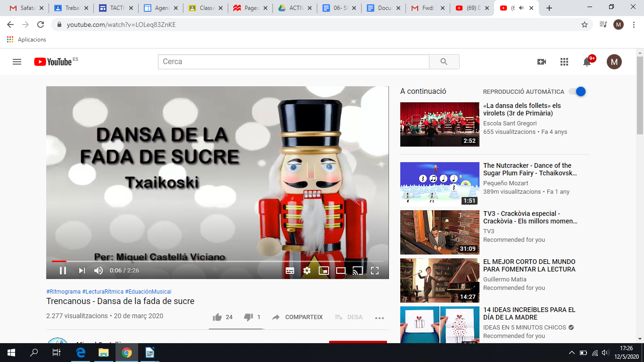Viewport: 644px width, 362px height.
Task: Switch to theater mode view
Action: [341, 271]
